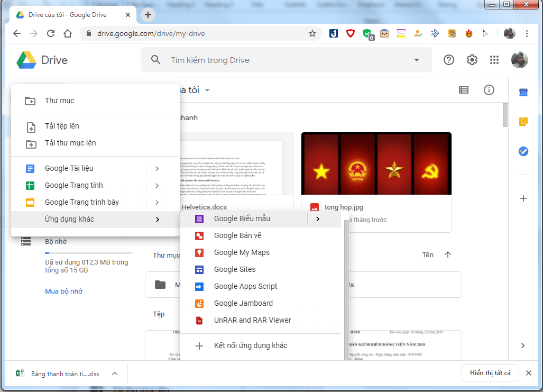Click the Mua bộ nhớ link
543x392 pixels.
tap(64, 291)
